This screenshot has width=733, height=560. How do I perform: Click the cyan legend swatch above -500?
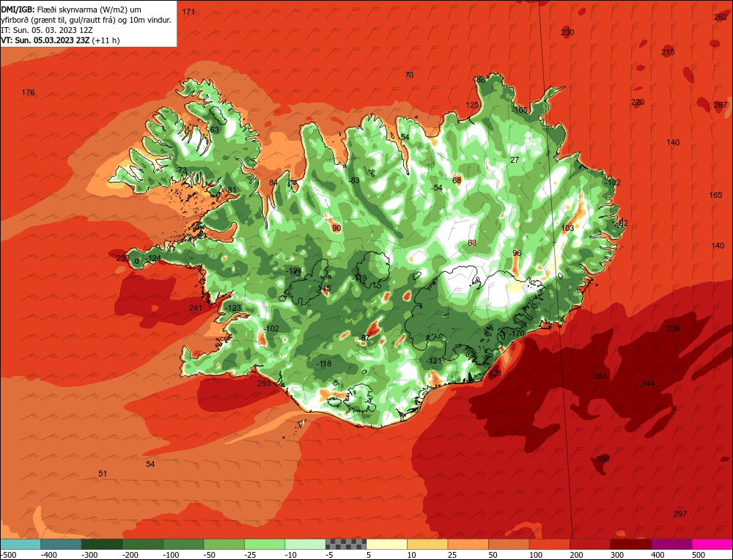[x=21, y=544]
